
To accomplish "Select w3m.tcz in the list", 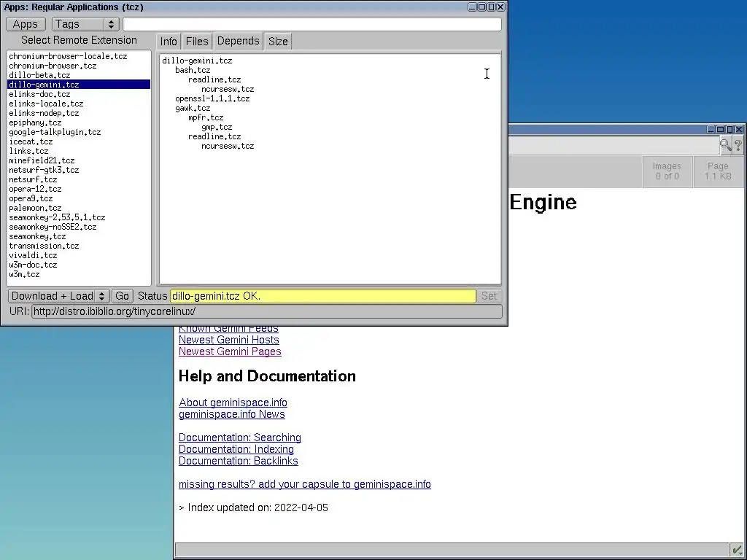I will [79, 274].
